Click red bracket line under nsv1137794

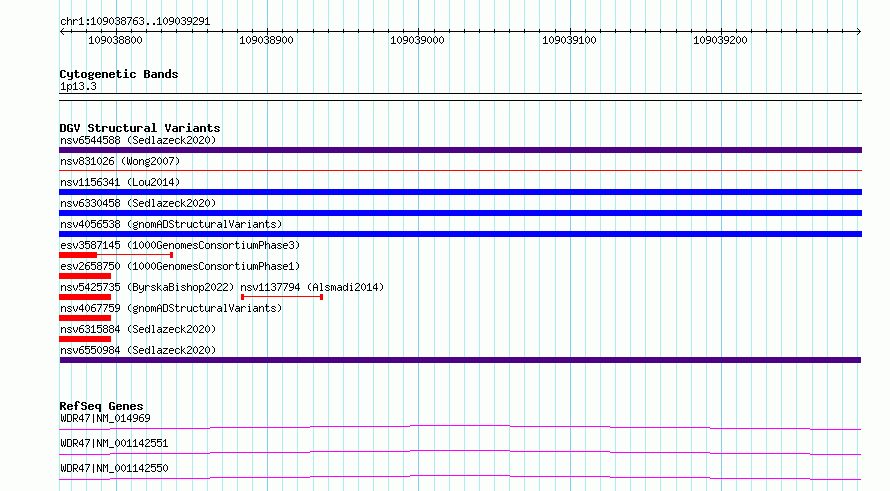(x=282, y=297)
